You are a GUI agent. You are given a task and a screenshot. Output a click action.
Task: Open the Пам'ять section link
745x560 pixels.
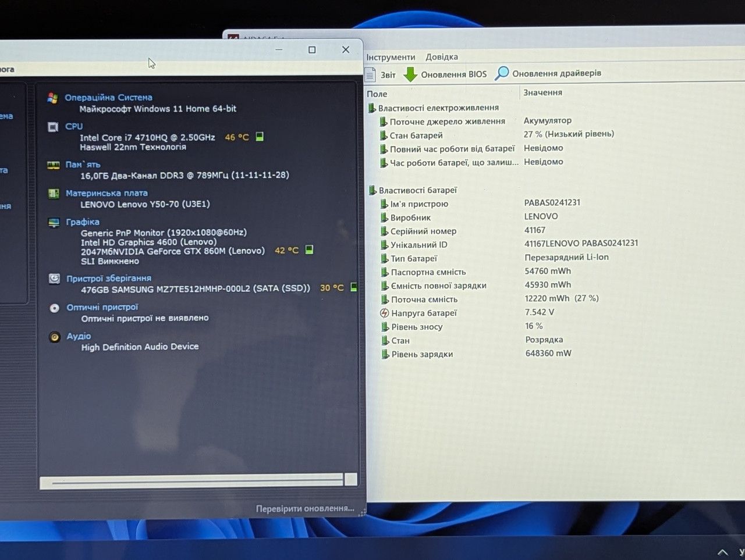(x=83, y=165)
